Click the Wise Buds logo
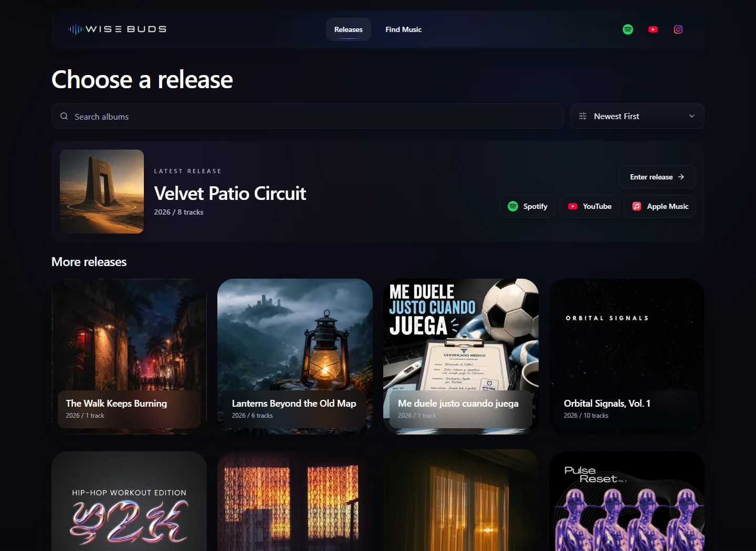 [117, 29]
